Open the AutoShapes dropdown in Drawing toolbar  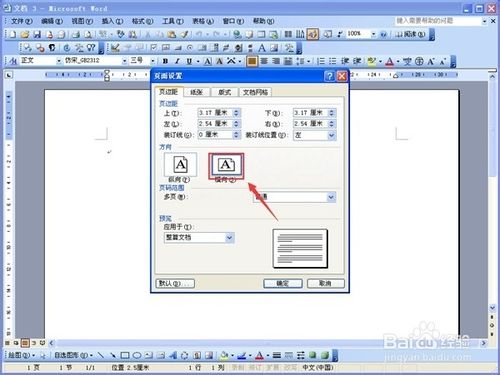74,355
